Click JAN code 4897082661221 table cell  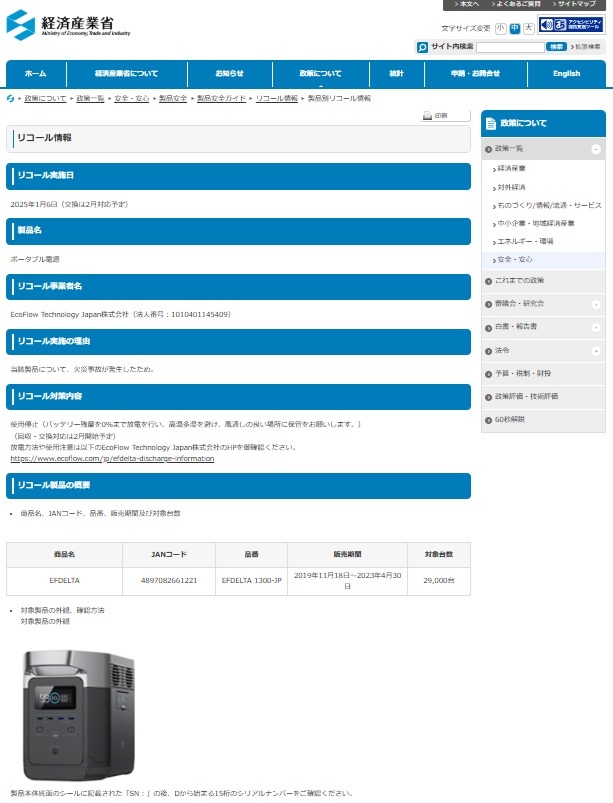point(169,581)
